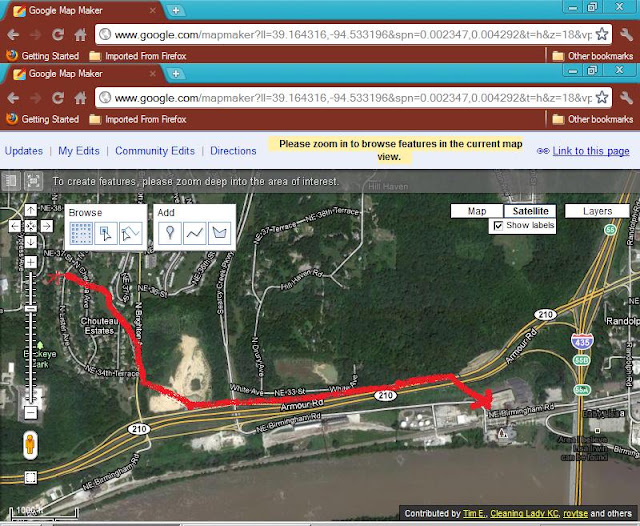Screen dimensions: 640x526
Task: Bookmark page with star in lower window
Action: pos(602,97)
